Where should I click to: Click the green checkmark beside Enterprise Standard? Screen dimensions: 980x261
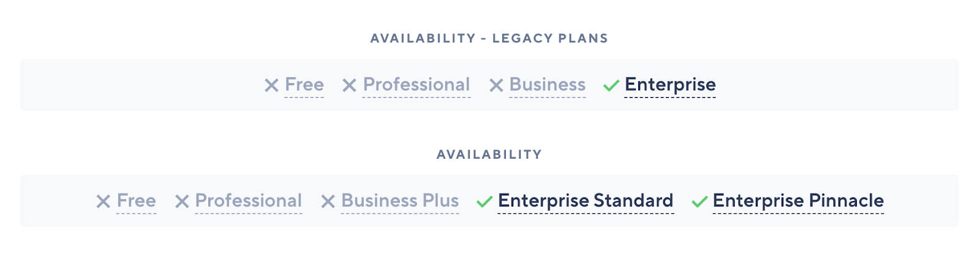pos(484,202)
